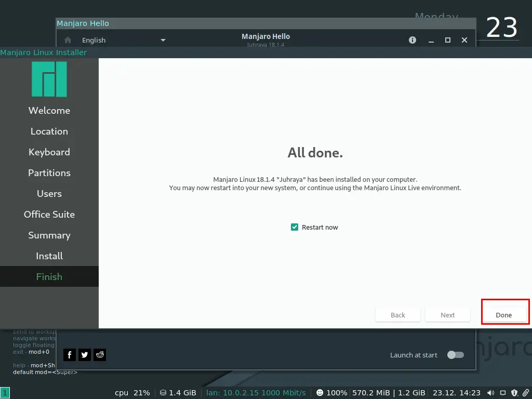Select the Keyboard step in the sidebar
The height and width of the screenshot is (399, 532).
pyautogui.click(x=49, y=152)
